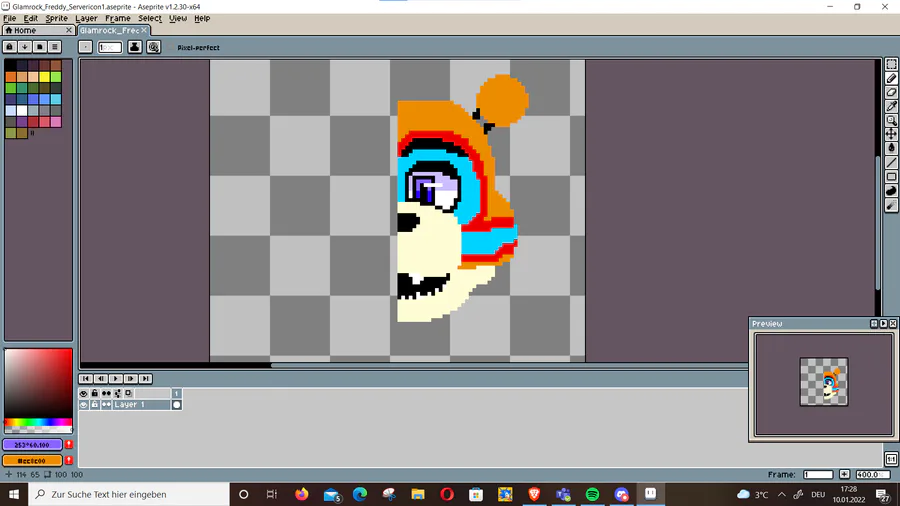
Task: Click the orange background color button
Action: pyautogui.click(x=32, y=461)
